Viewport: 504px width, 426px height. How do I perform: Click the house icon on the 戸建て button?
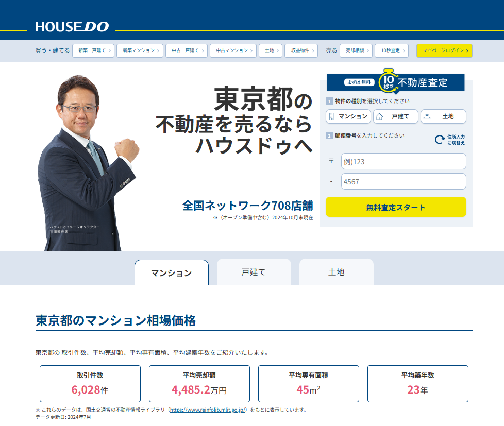coord(379,116)
